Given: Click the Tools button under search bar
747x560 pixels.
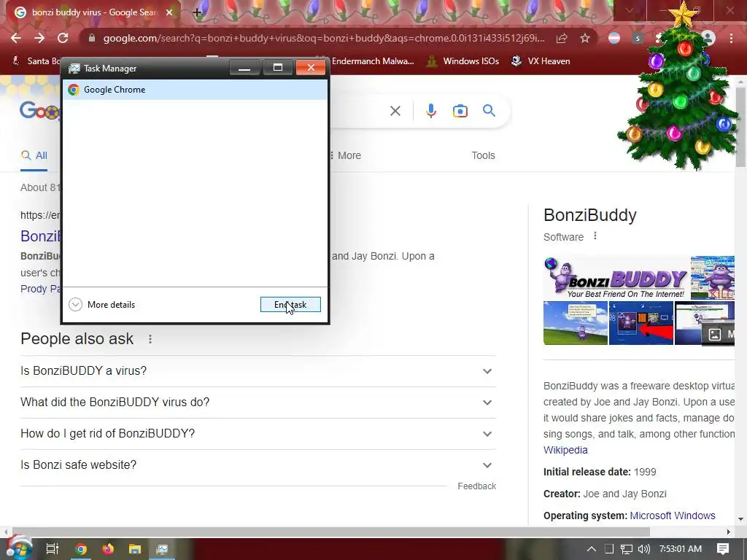Looking at the screenshot, I should (x=483, y=155).
